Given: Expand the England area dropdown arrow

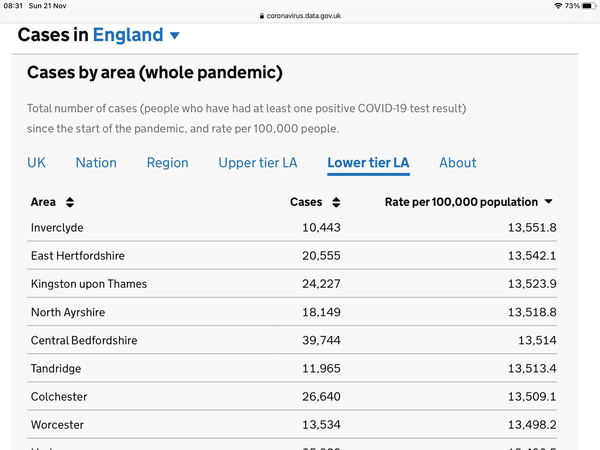Looking at the screenshot, I should pyautogui.click(x=175, y=36).
